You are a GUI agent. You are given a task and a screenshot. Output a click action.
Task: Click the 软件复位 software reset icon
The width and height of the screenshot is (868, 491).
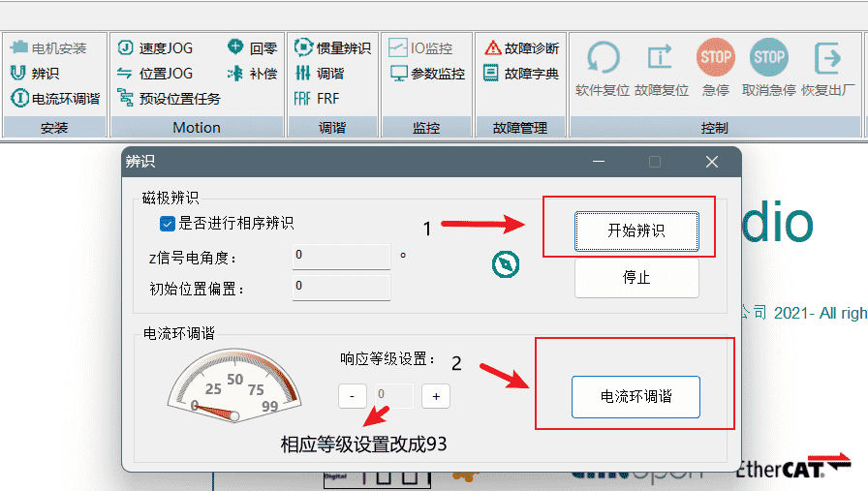point(604,59)
